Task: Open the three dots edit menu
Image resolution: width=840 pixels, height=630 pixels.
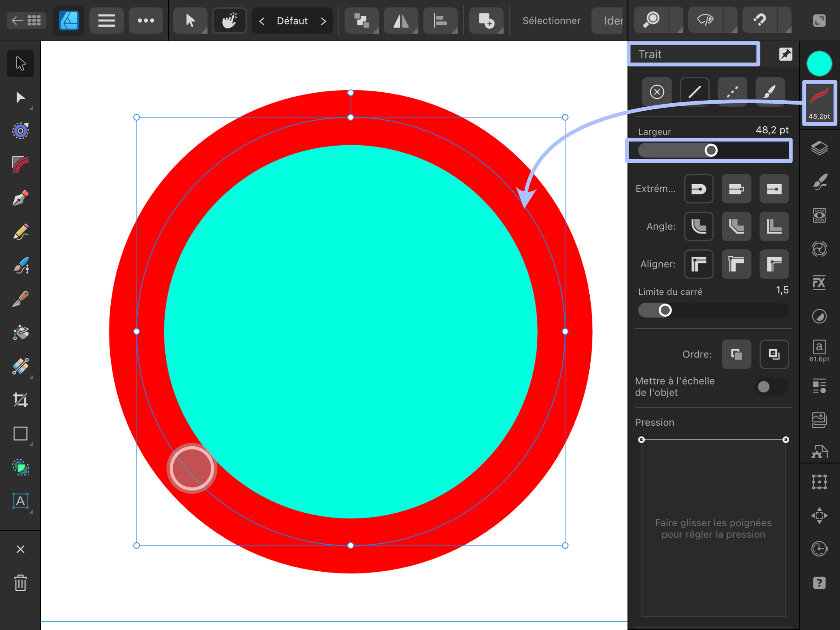Action: click(x=146, y=21)
